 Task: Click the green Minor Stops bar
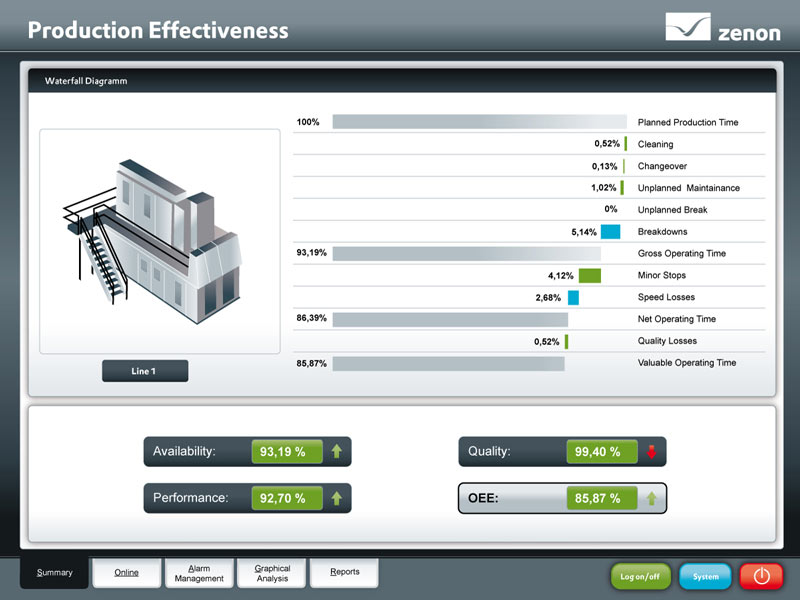click(x=589, y=276)
